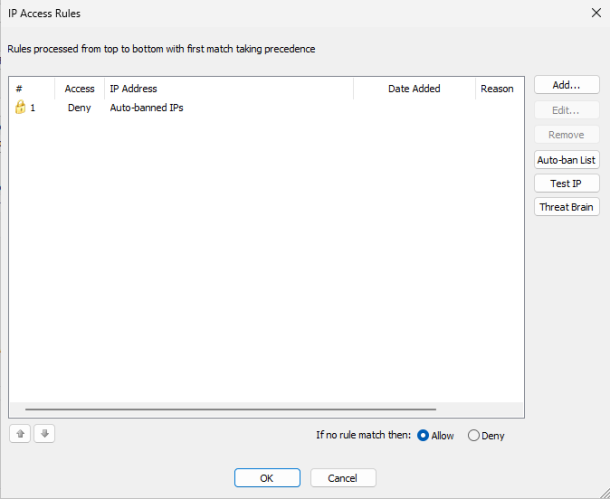Open the Auto-ban List
610x499 pixels.
(566, 159)
